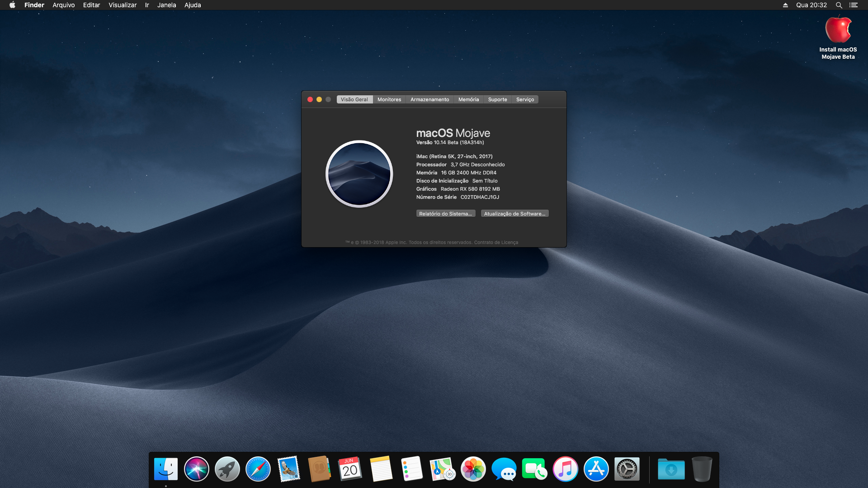Open Notification Center list icon
Image resolution: width=868 pixels, height=488 pixels.
(x=853, y=5)
